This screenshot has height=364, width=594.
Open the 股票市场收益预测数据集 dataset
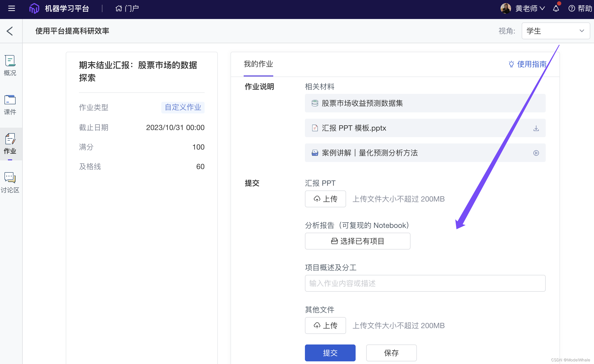click(x=362, y=103)
